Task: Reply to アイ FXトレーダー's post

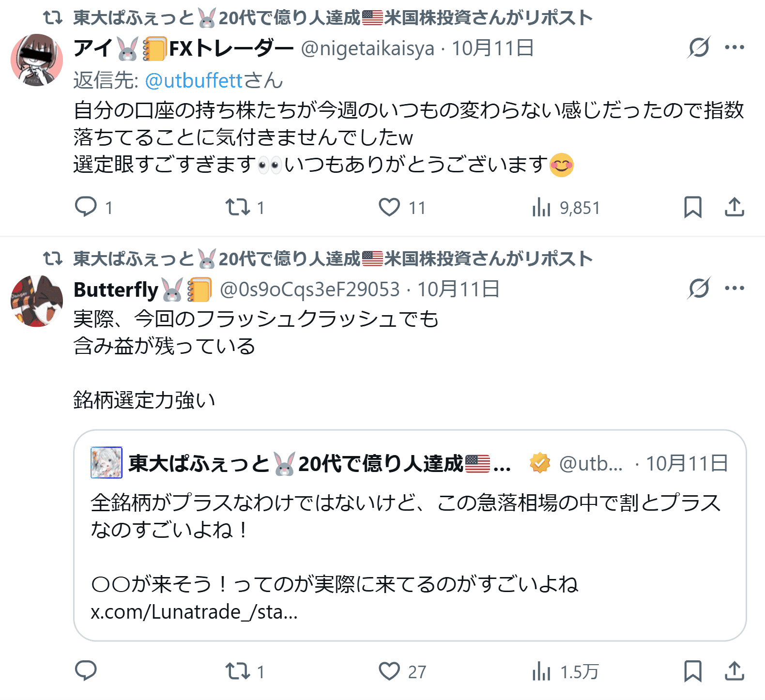Action: [86, 207]
